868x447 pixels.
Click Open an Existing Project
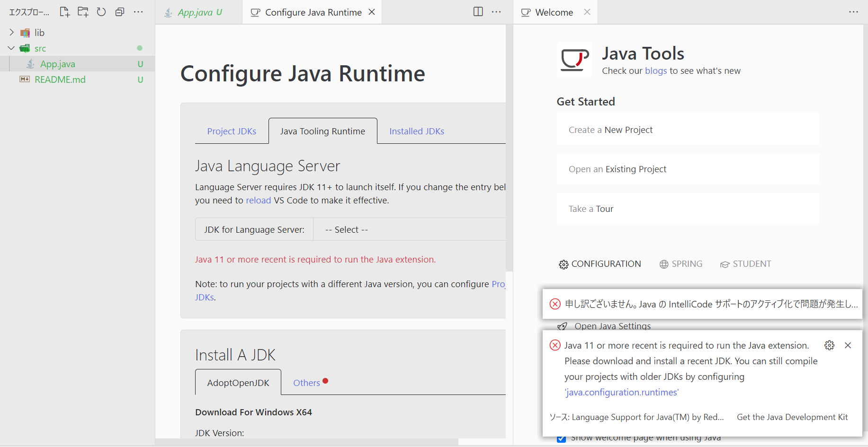(688, 169)
